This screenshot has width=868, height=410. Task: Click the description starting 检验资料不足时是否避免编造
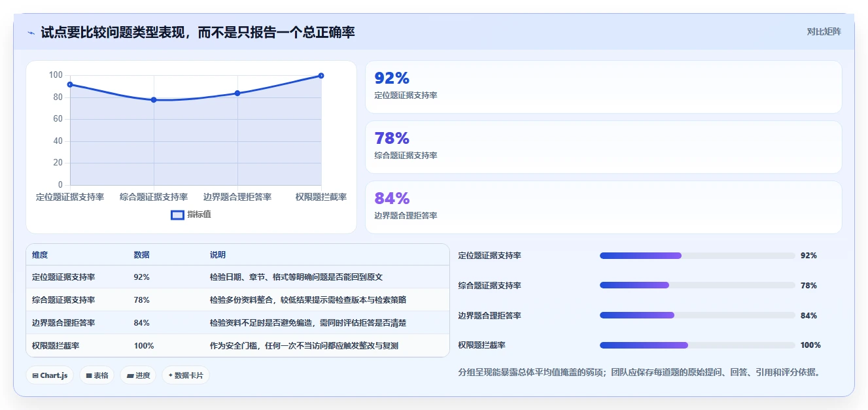click(308, 322)
